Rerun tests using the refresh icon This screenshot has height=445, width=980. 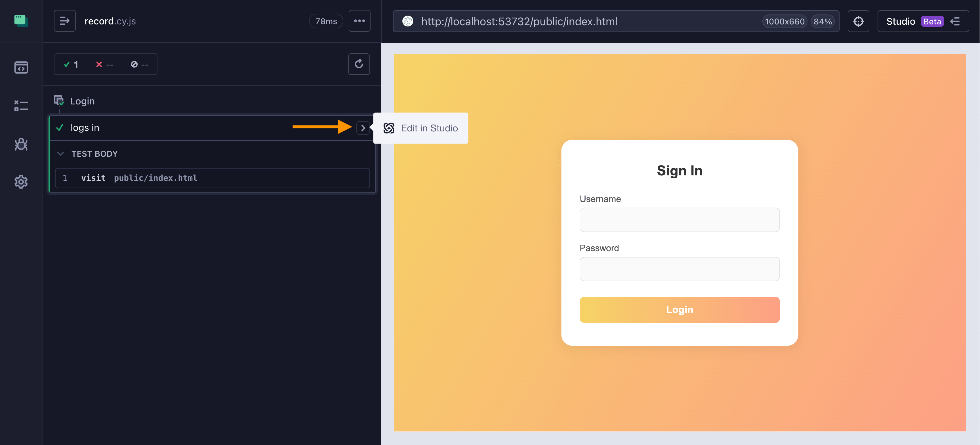359,64
